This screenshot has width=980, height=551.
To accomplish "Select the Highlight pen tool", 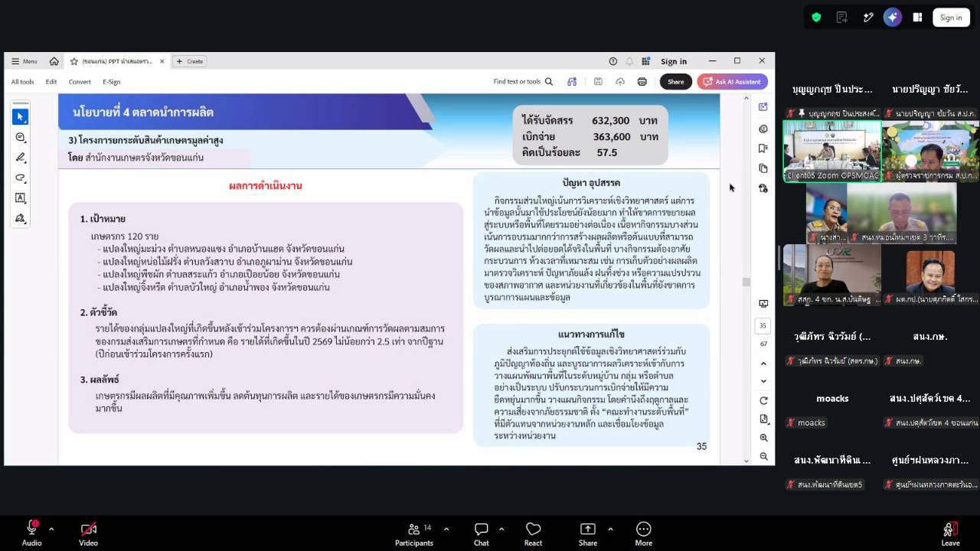I will coord(21,158).
